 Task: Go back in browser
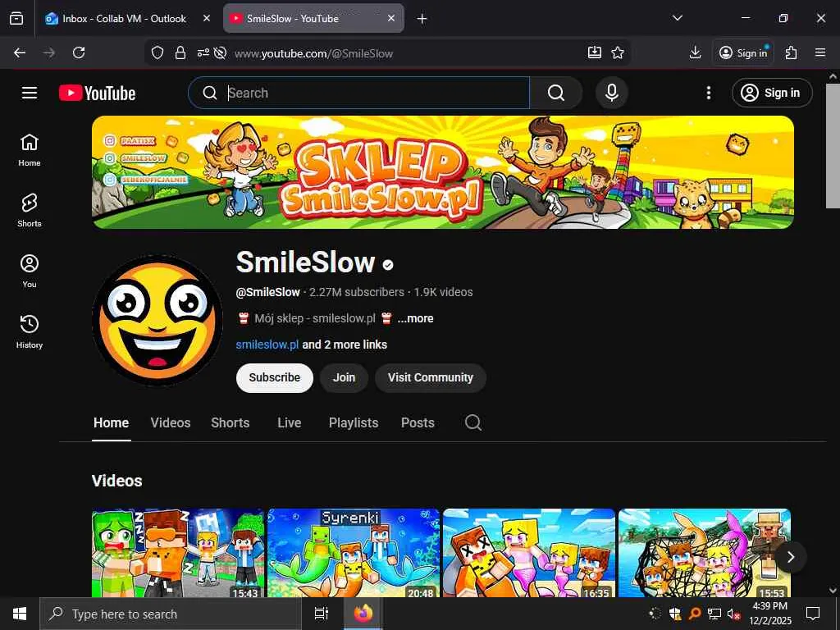point(20,52)
